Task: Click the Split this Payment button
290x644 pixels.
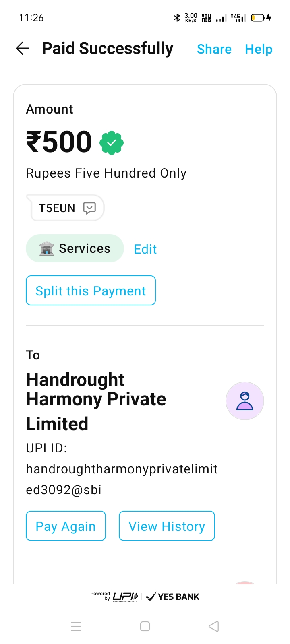Action: pyautogui.click(x=91, y=291)
